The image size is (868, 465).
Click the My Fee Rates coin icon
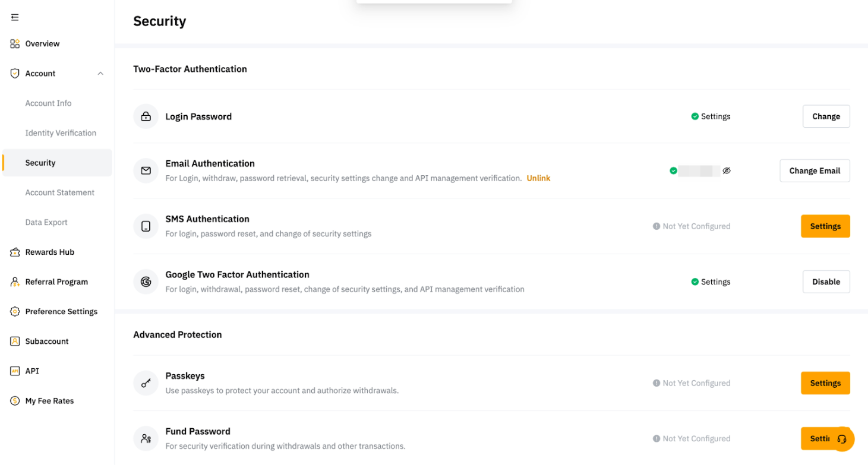pos(15,401)
